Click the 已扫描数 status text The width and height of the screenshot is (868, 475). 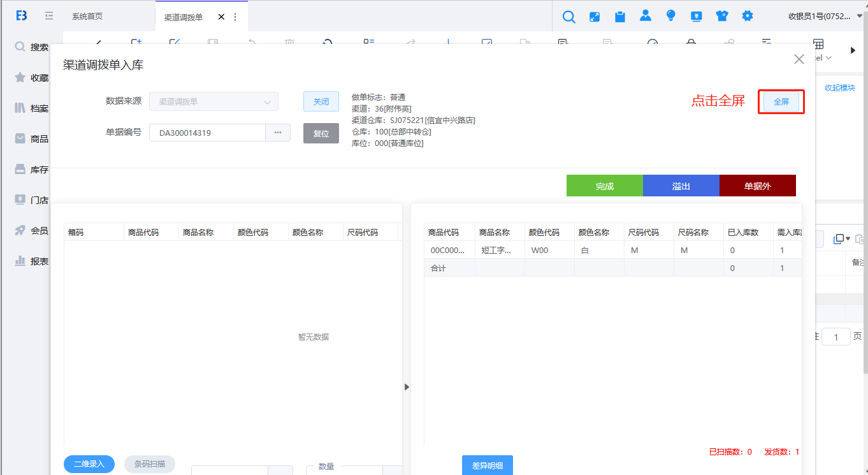pyautogui.click(x=730, y=451)
